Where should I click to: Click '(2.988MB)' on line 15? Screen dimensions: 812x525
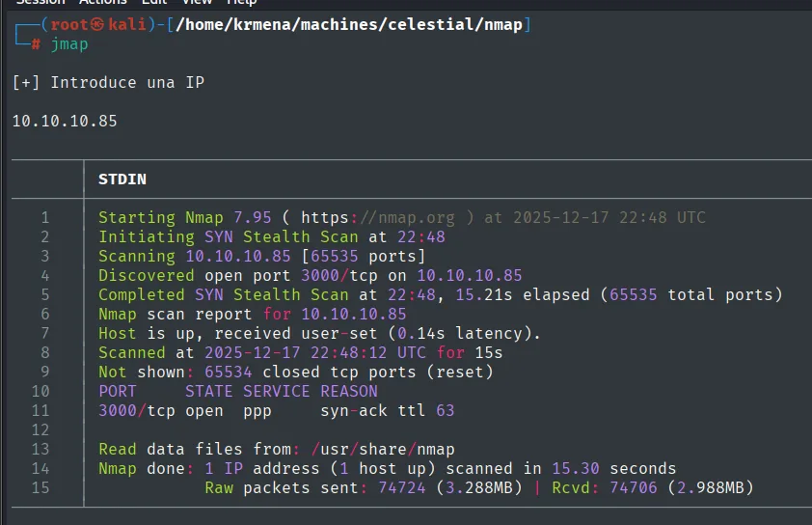coord(711,488)
